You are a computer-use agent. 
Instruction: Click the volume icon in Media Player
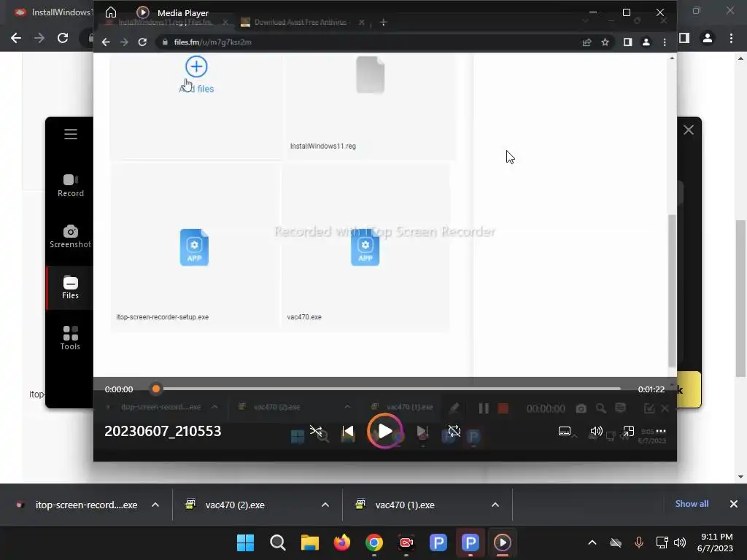click(596, 432)
